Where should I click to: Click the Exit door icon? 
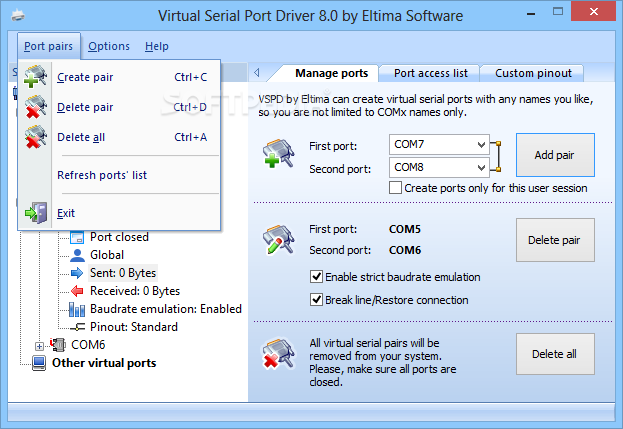36,213
